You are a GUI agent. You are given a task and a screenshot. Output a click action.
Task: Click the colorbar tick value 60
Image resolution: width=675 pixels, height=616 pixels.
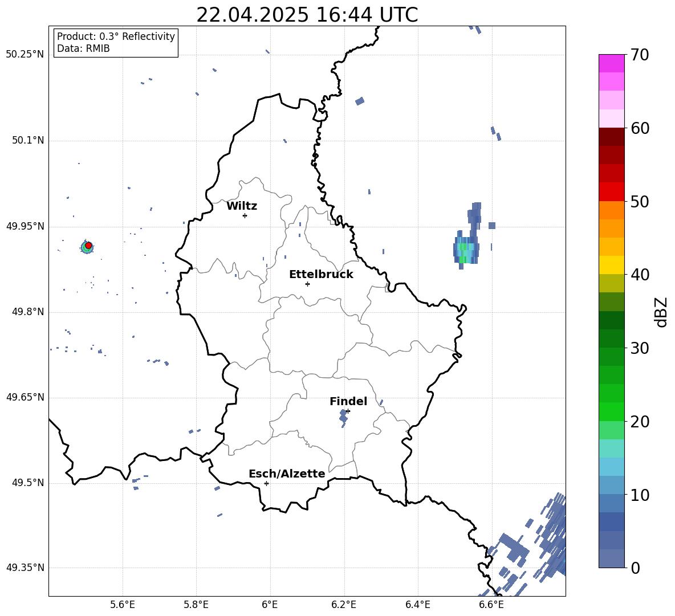tap(640, 128)
